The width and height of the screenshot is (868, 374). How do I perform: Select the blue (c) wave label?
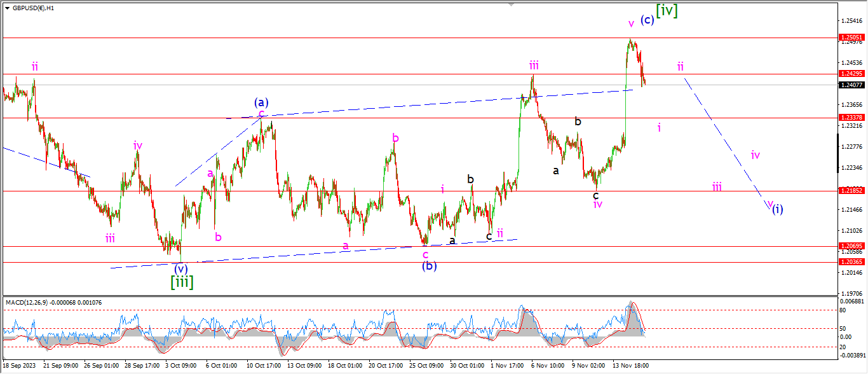pyautogui.click(x=647, y=20)
